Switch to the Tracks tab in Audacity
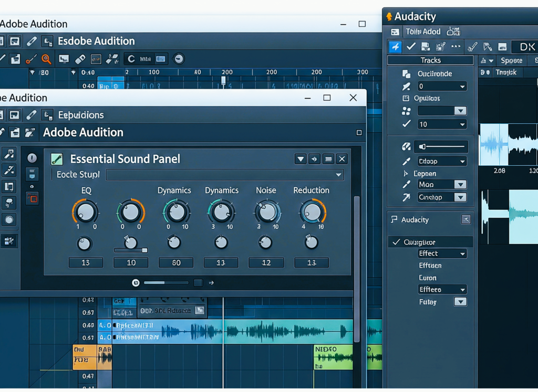The width and height of the screenshot is (538, 392). [x=430, y=60]
